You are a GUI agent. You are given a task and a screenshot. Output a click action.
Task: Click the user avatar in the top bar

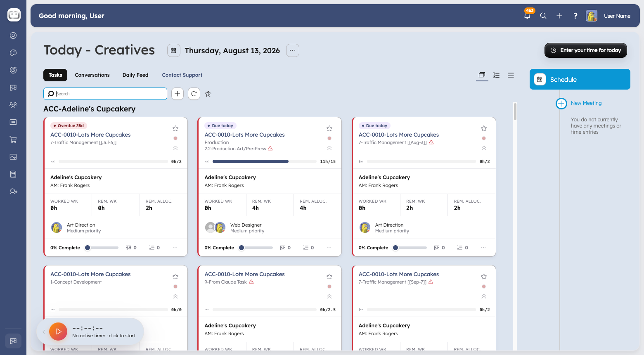tap(592, 16)
